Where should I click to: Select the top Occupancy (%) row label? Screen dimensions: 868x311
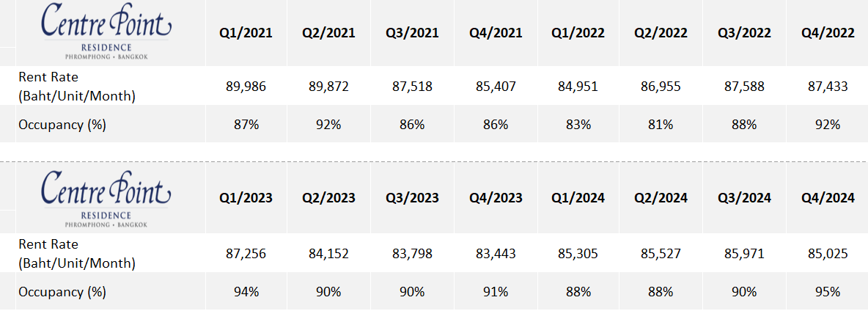62,125
